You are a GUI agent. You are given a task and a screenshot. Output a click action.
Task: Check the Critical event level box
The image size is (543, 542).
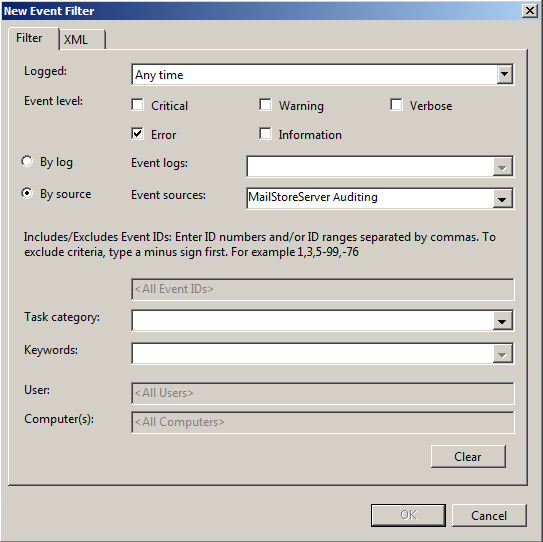coord(137,104)
